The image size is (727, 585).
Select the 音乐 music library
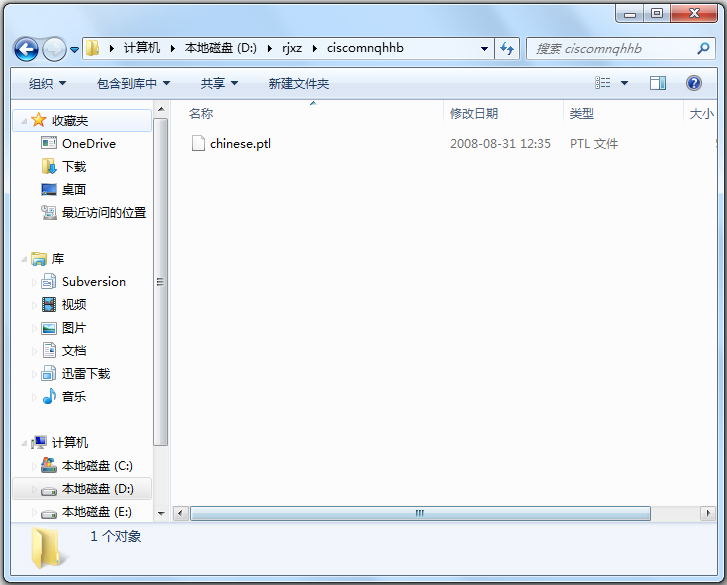[74, 396]
